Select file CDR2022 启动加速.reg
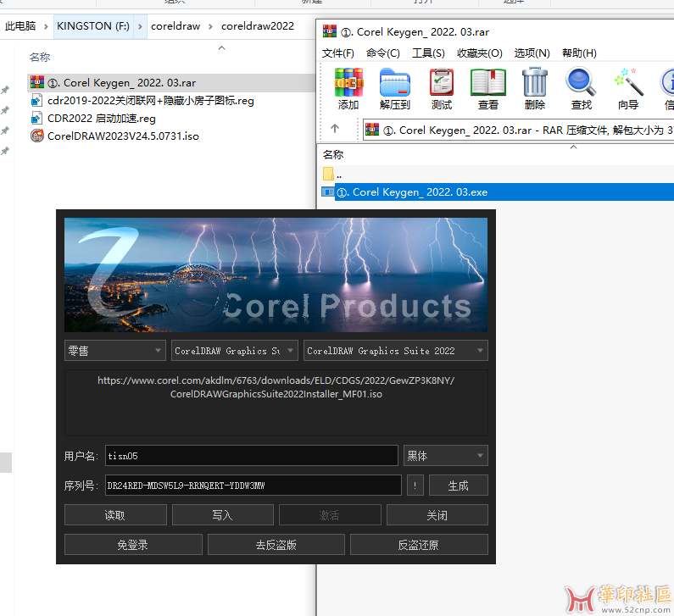This screenshot has height=616, width=674. tap(102, 118)
